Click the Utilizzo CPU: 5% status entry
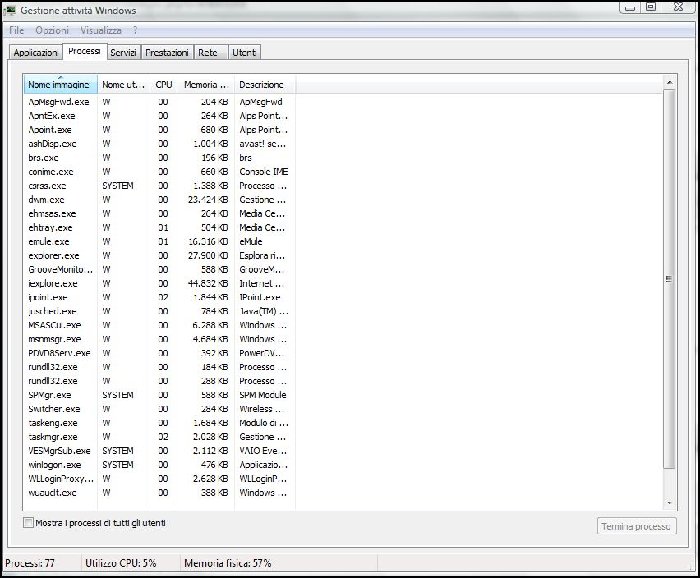700x578 pixels. coord(121,563)
